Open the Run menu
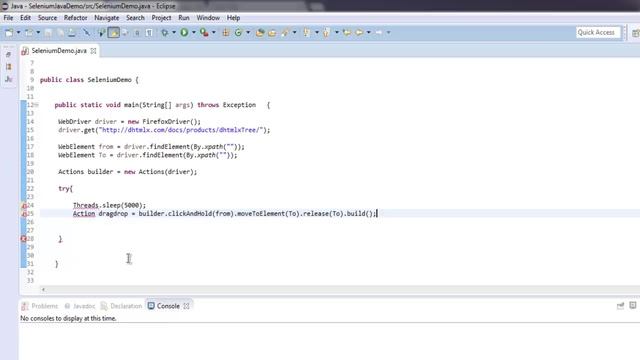Image resolution: width=640 pixels, height=360 pixels. click(184, 18)
